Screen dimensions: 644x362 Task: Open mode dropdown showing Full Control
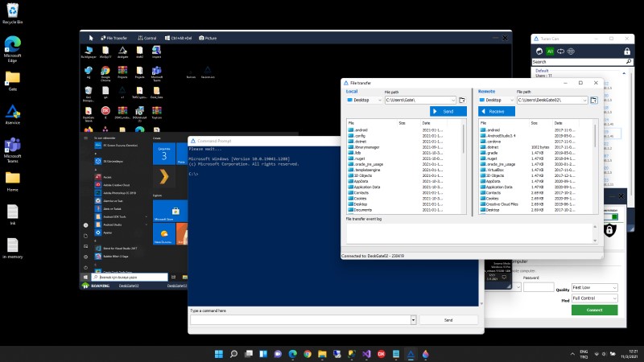(x=594, y=298)
